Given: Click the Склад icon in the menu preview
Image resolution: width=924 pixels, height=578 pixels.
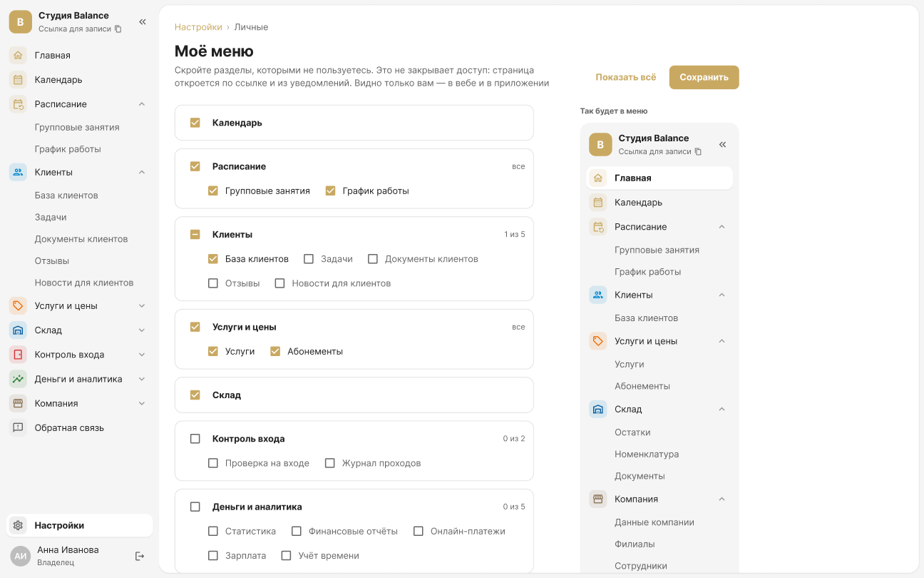Looking at the screenshot, I should (598, 410).
